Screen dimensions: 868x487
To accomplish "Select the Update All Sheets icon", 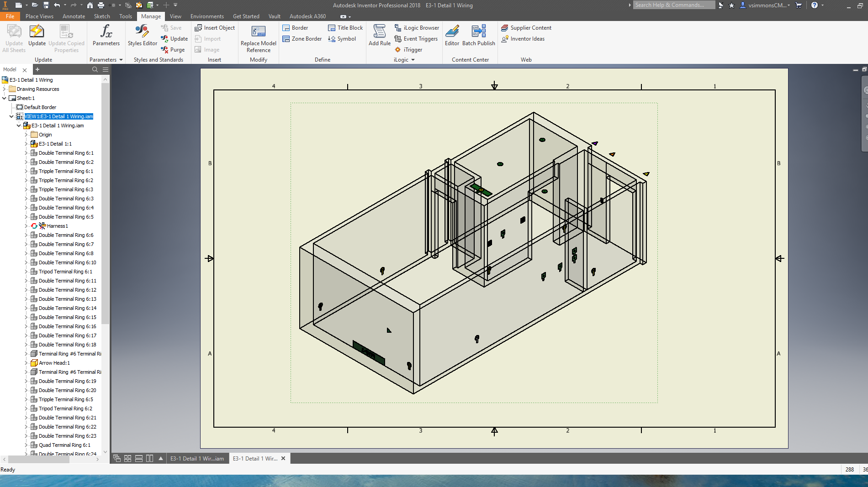I will point(14,37).
